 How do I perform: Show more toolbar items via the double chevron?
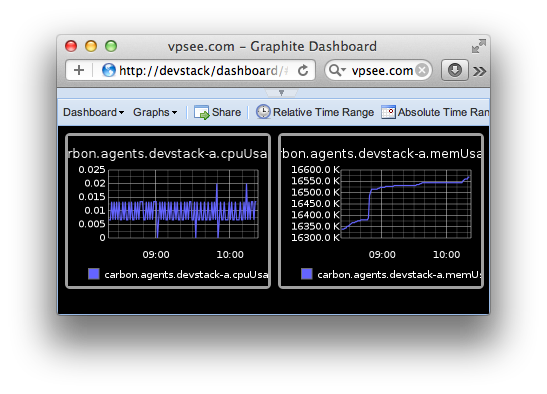[x=479, y=71]
